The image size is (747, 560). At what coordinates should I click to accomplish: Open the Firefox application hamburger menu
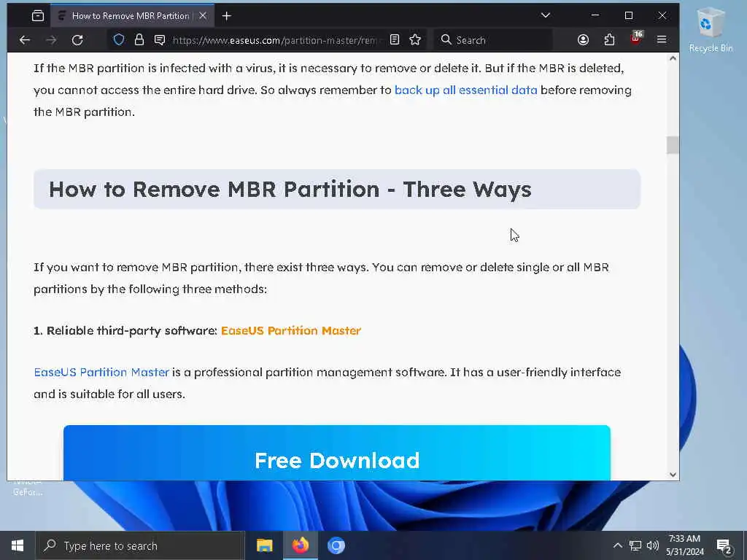click(662, 40)
